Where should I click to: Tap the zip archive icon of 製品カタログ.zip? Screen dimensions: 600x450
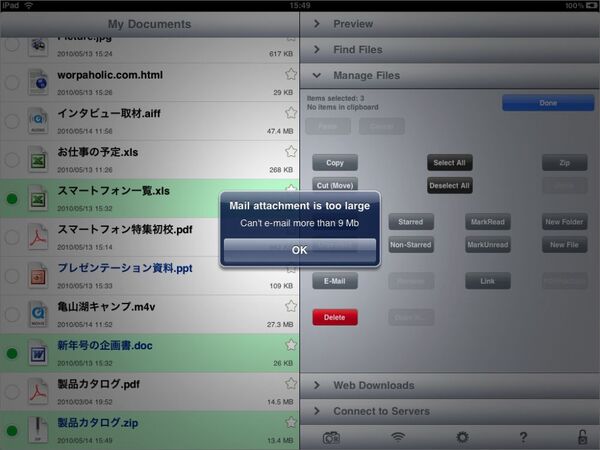point(38,430)
